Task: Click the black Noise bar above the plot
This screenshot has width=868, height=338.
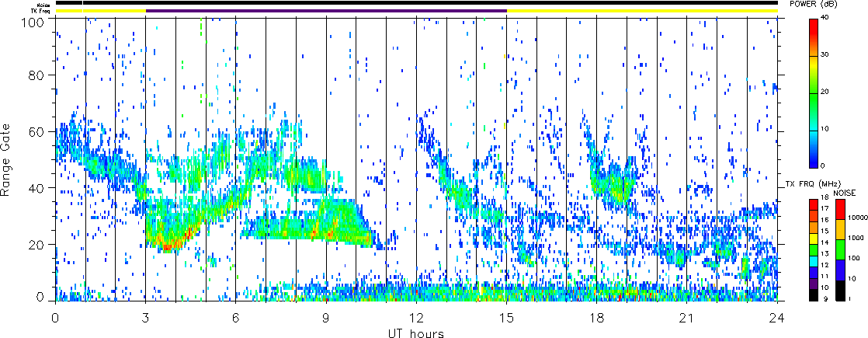Action: [417, 3]
